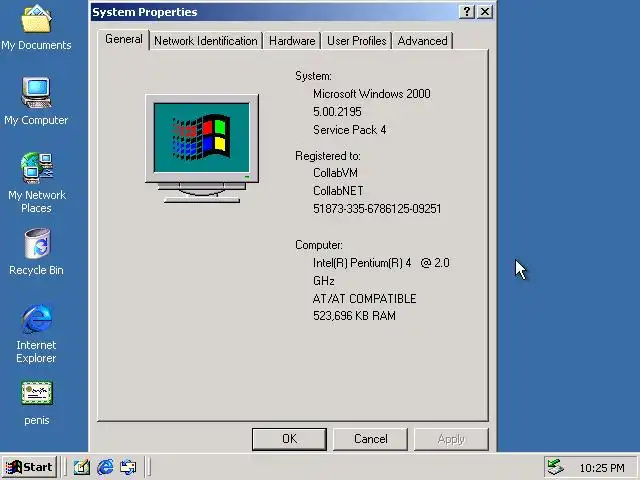
Task: Switch to the General tab
Action: [x=124, y=40]
